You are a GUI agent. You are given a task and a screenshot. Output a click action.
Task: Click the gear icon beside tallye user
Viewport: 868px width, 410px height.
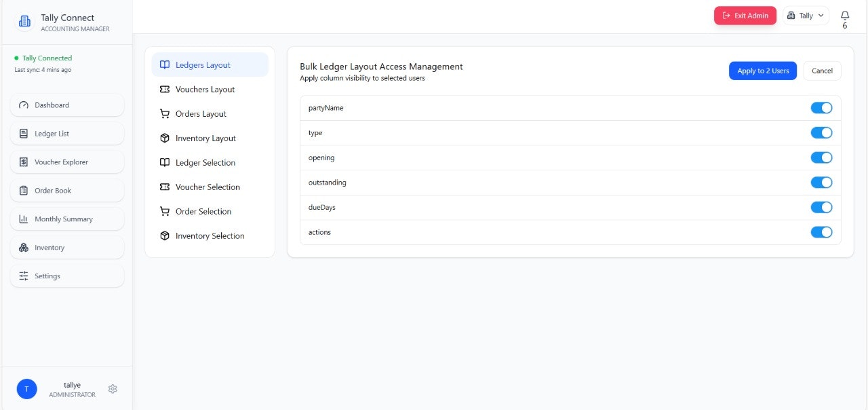(x=113, y=389)
